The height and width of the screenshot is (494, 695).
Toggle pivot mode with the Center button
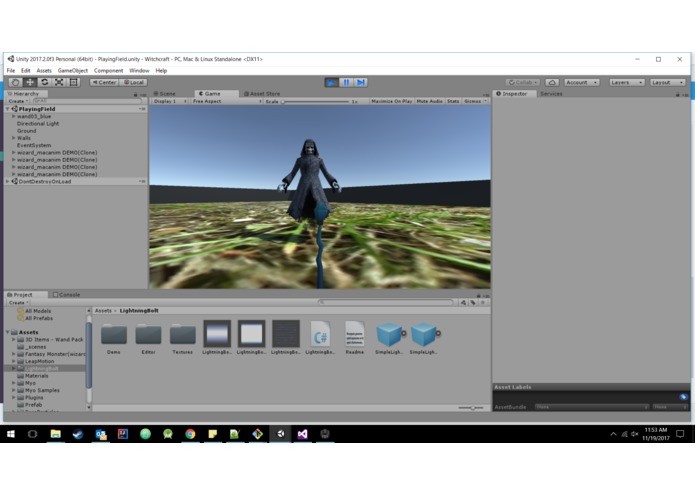[104, 82]
